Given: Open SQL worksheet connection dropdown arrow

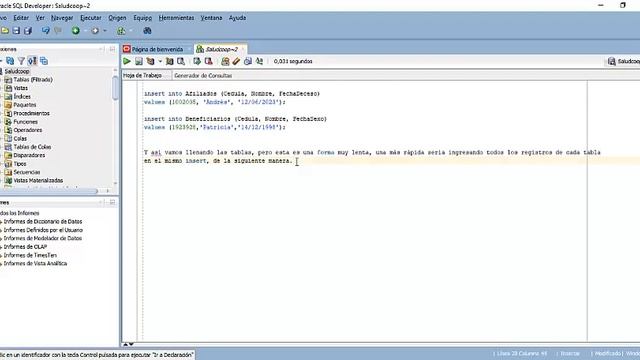Looking at the screenshot, I should (131, 31).
